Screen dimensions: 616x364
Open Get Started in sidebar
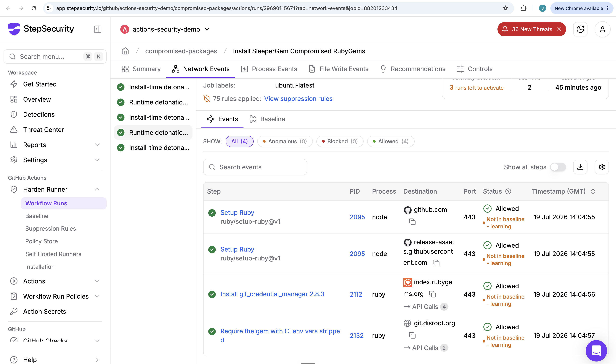coord(40,84)
